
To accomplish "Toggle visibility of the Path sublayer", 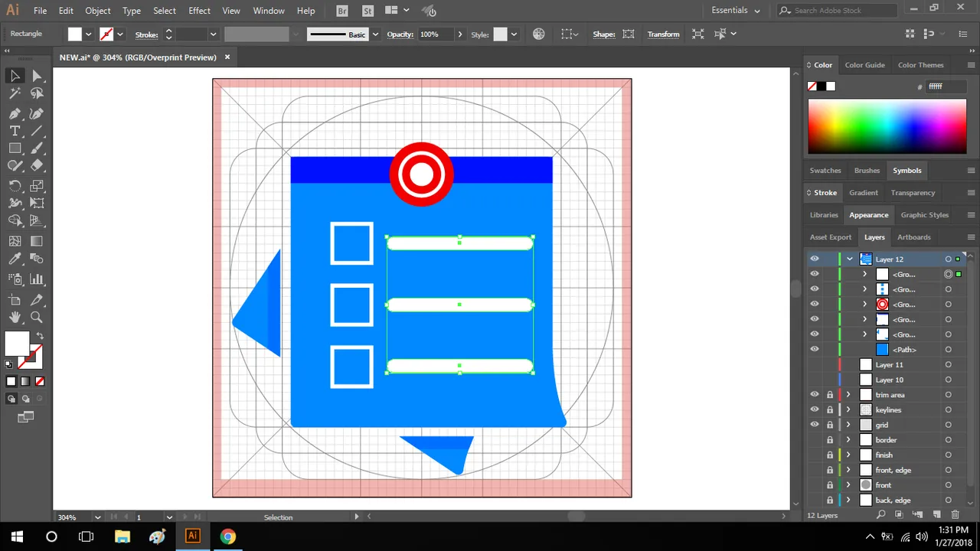I will tap(815, 350).
